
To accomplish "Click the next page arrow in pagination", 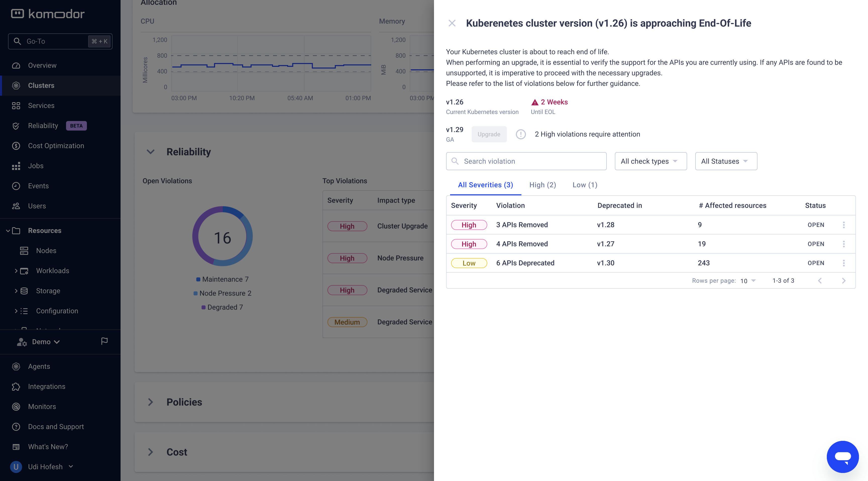I will (x=843, y=280).
